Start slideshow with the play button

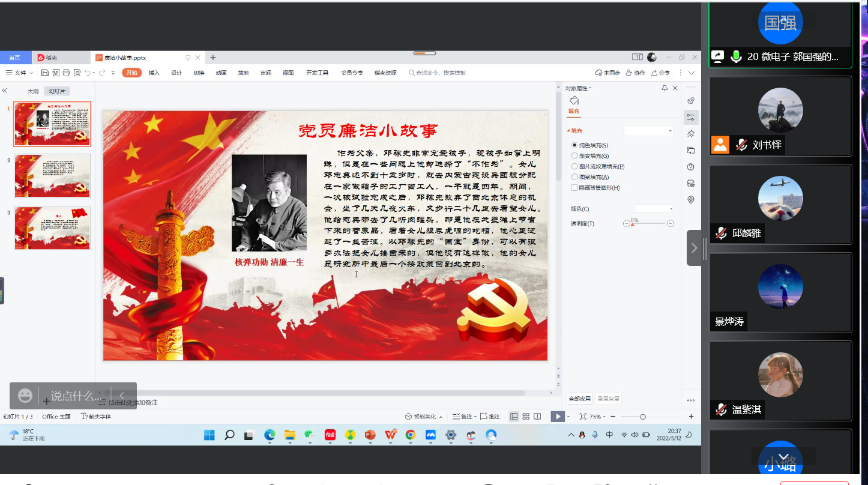click(558, 417)
